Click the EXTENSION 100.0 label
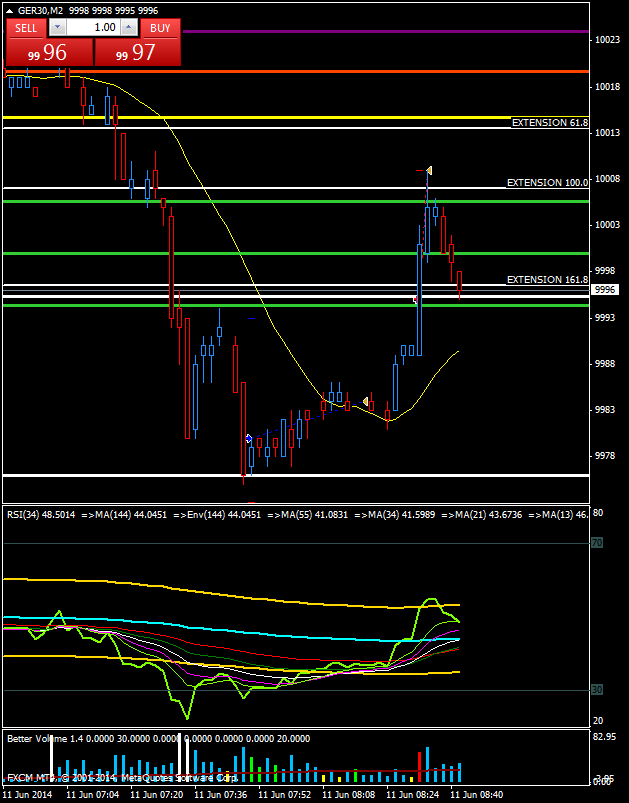The height and width of the screenshot is (803, 629). (547, 183)
